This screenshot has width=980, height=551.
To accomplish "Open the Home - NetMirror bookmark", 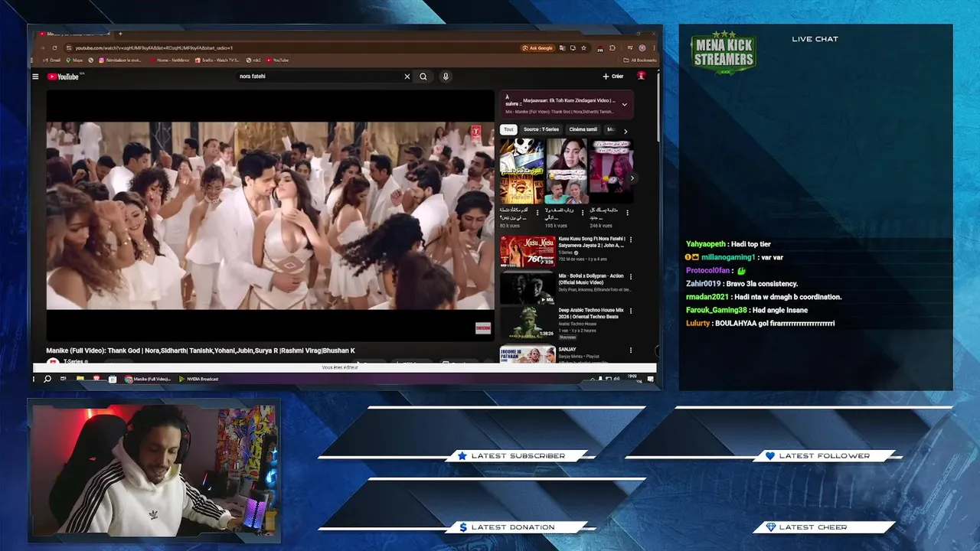I will (170, 60).
